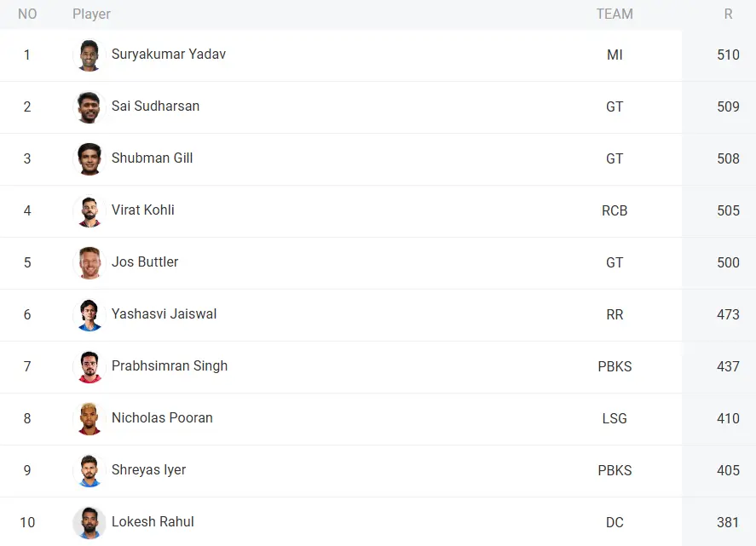Select the player name Virat Kohli
The width and height of the screenshot is (756, 546).
142,210
